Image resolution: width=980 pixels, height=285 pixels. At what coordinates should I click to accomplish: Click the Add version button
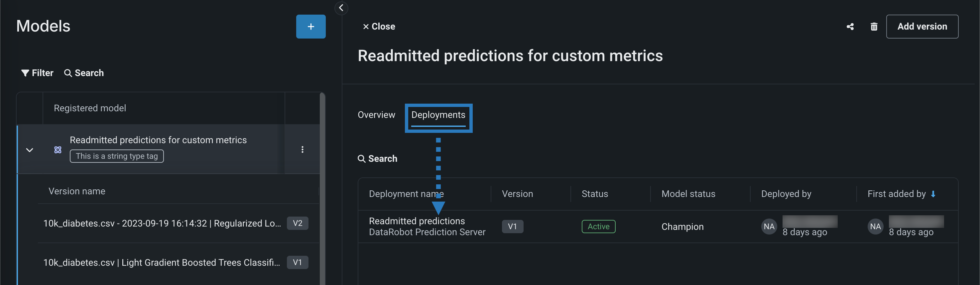click(x=922, y=27)
